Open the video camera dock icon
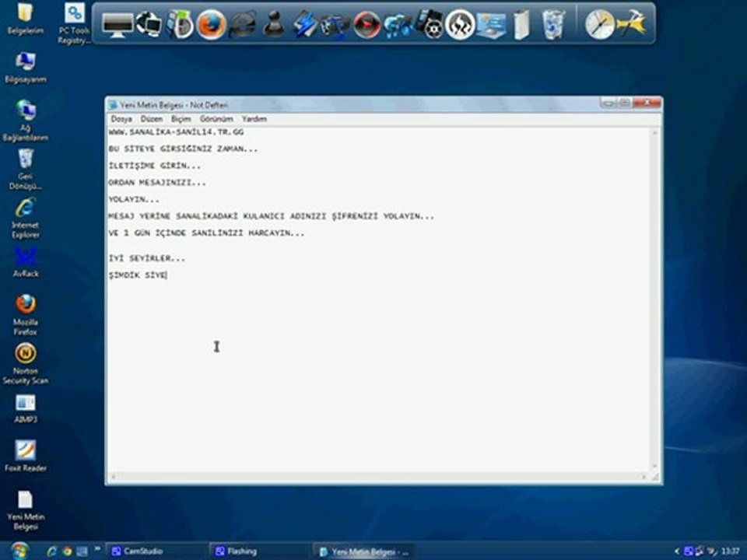This screenshot has width=747, height=560. point(335,25)
